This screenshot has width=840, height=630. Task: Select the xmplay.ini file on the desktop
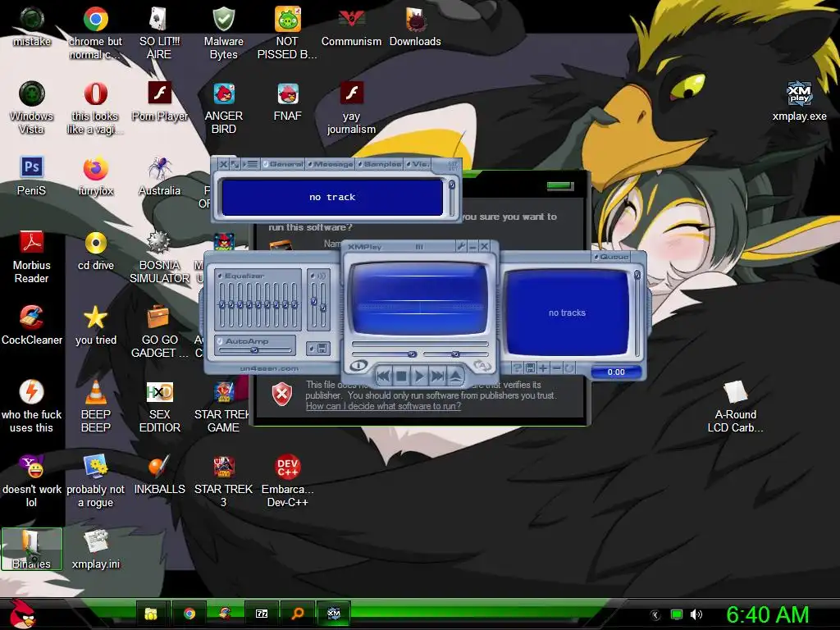click(95, 549)
